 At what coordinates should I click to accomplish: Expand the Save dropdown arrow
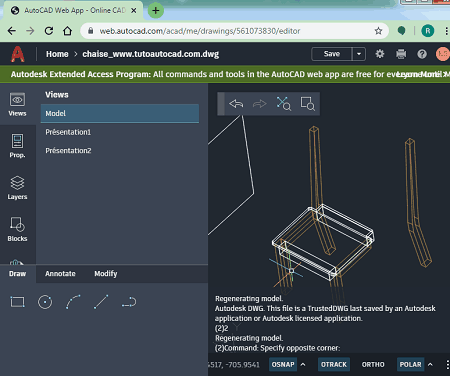[359, 54]
